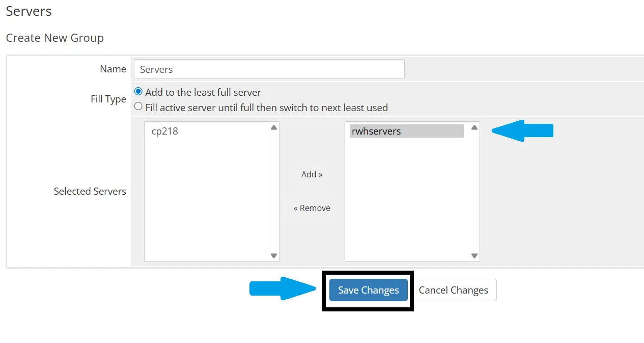Viewport: 644px width, 343px height.
Task: Click the Name input field
Action: click(x=269, y=69)
